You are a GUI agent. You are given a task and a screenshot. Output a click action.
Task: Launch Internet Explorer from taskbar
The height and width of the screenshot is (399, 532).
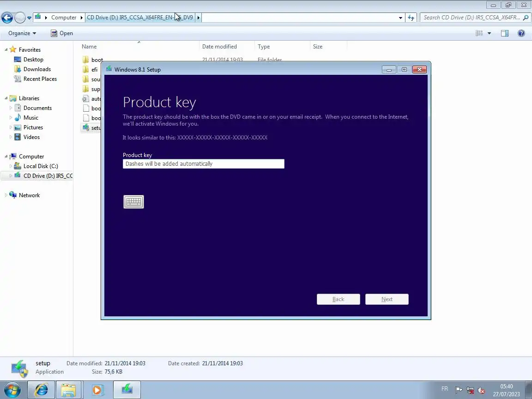pos(41,390)
